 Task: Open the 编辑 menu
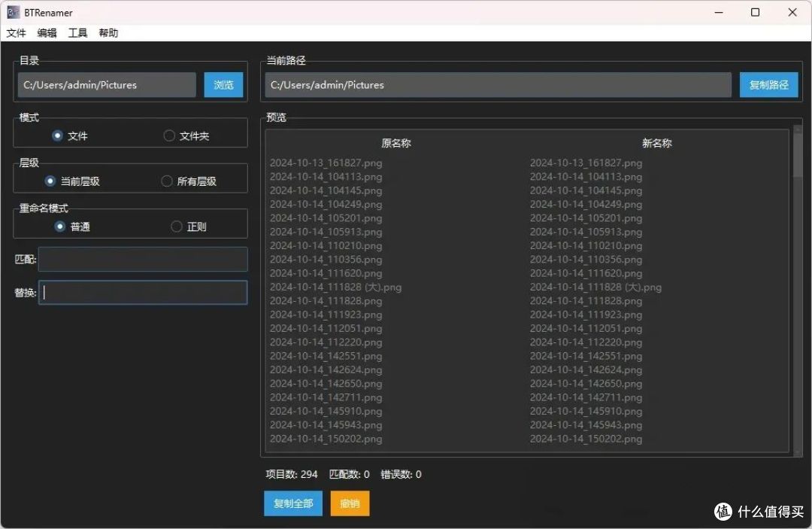(x=47, y=33)
